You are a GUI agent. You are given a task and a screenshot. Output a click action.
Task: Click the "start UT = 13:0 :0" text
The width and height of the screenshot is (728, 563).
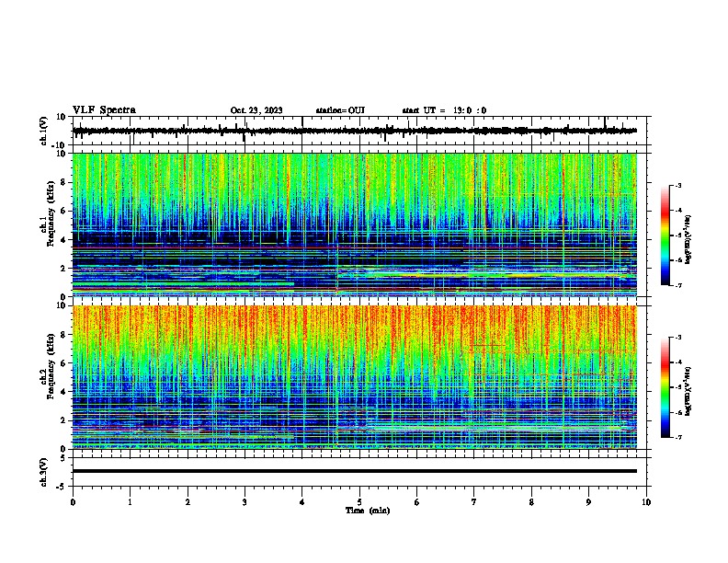pyautogui.click(x=444, y=110)
